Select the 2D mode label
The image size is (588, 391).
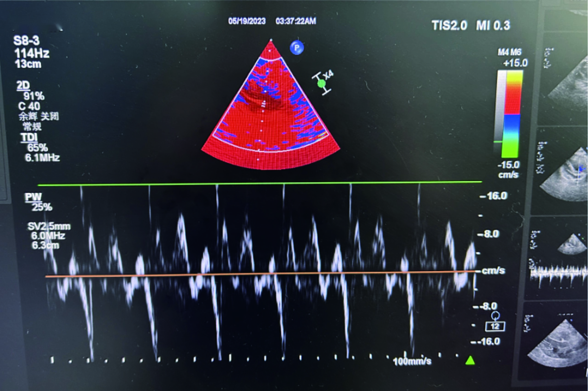23,86
